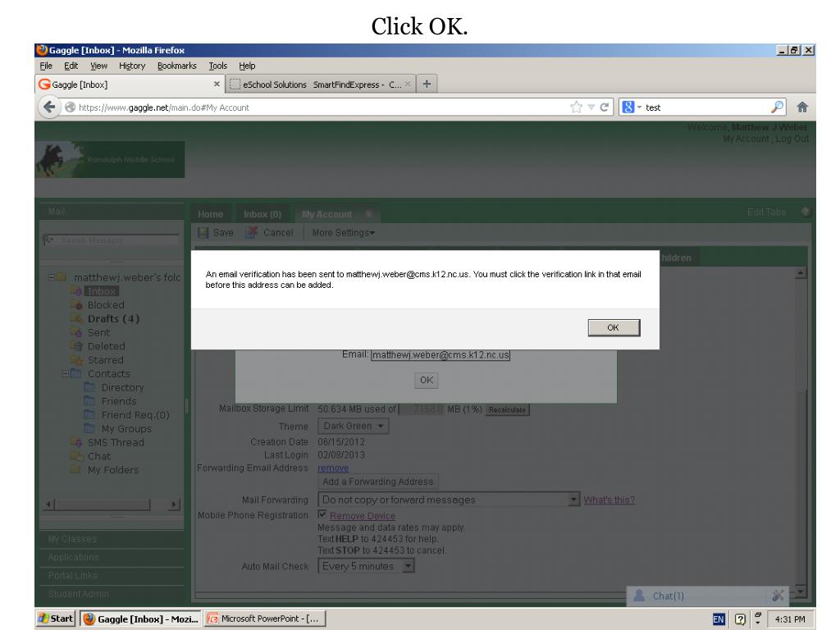Open the Drafts (4) folder
The height and width of the screenshot is (630, 840).
[113, 319]
